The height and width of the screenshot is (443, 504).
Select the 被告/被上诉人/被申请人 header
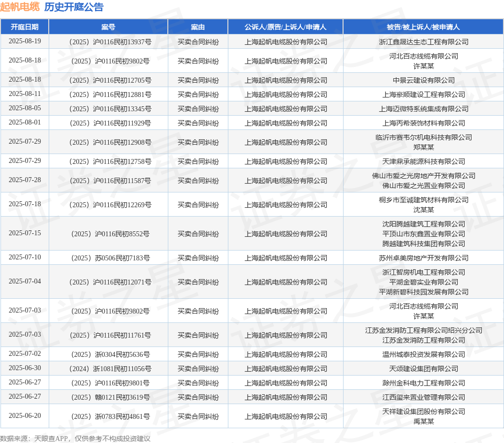[x=423, y=27]
